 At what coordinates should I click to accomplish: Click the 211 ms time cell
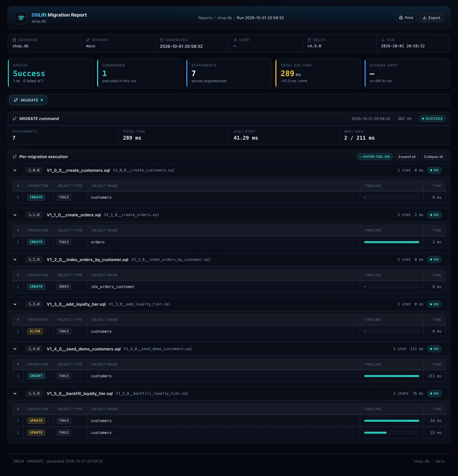point(434,376)
